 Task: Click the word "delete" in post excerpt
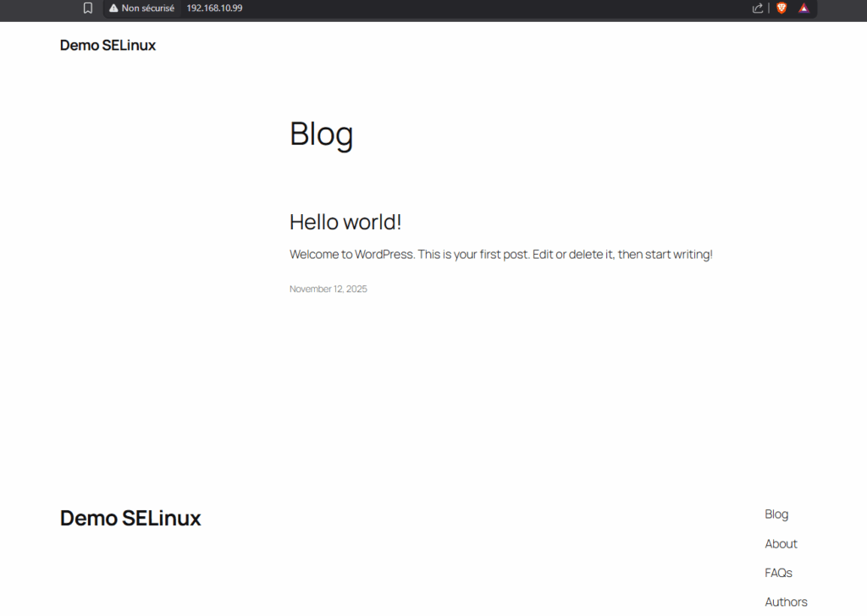[587, 255]
